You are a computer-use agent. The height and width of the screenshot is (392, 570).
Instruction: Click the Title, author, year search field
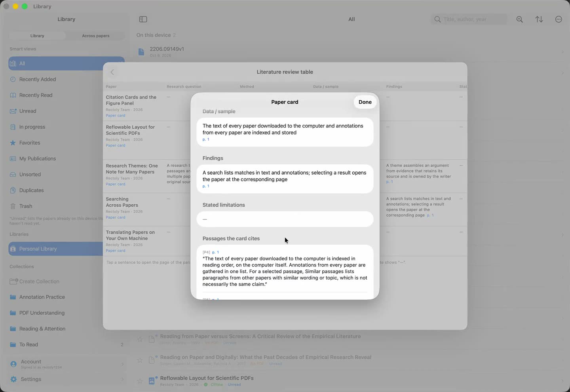click(469, 19)
